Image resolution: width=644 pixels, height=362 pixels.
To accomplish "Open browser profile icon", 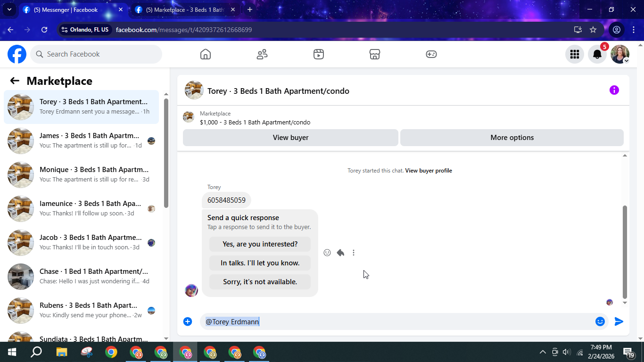I will 616,30.
